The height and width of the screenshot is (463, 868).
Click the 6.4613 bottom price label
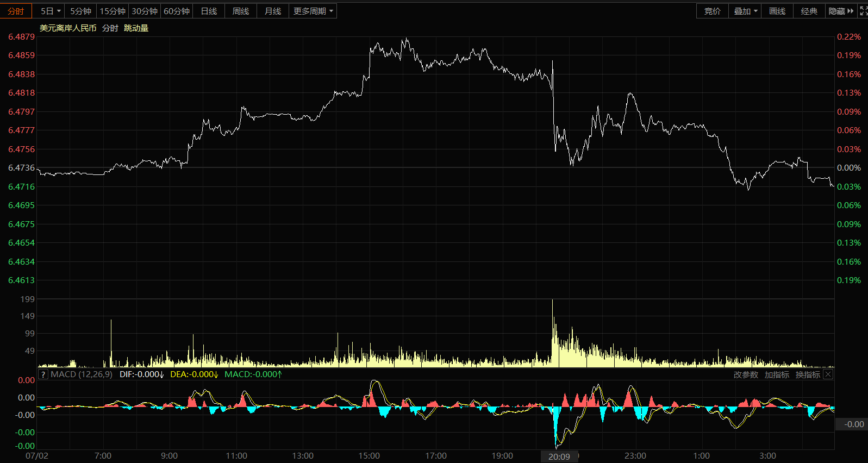pos(21,280)
